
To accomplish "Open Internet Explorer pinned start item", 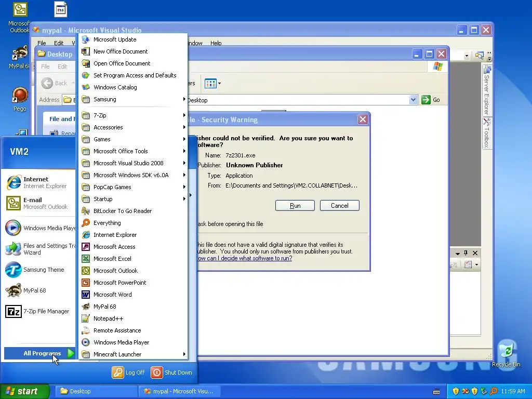I will point(39,182).
